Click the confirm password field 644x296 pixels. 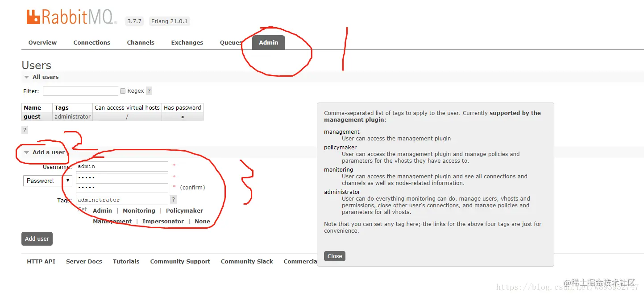point(122,188)
